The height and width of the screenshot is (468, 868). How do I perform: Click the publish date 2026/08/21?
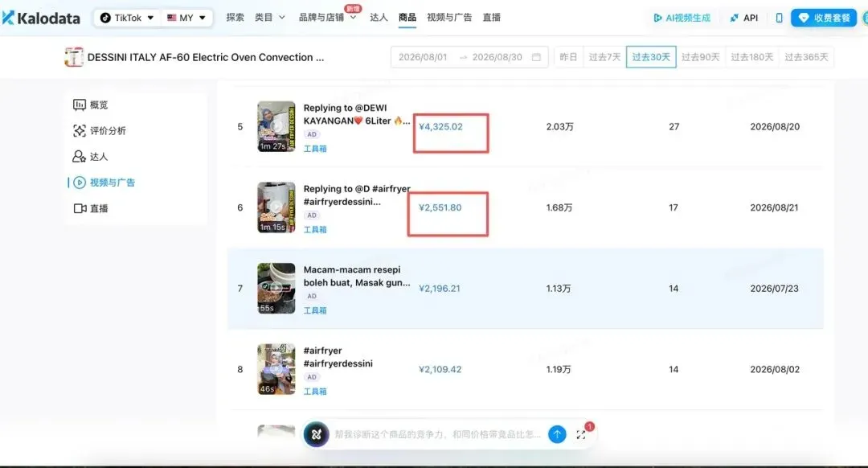774,207
